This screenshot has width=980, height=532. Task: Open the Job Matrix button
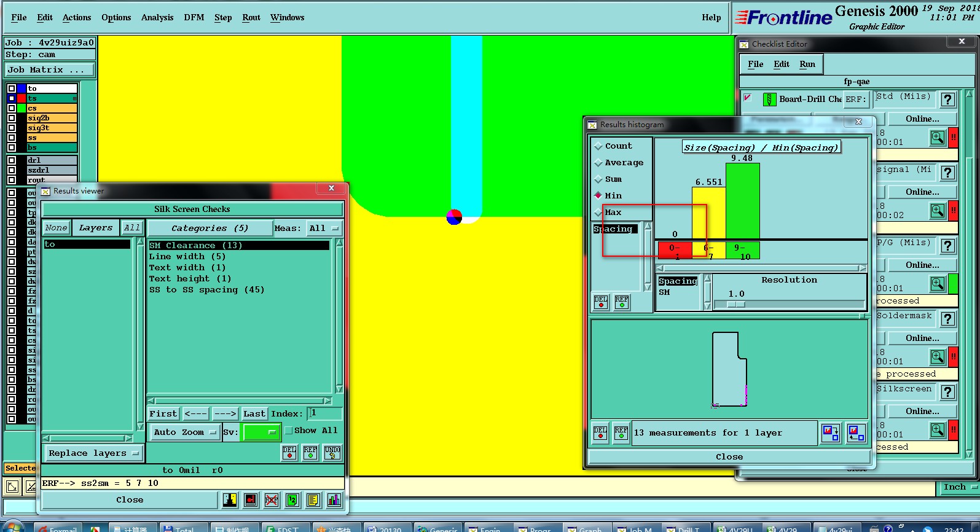coord(50,70)
